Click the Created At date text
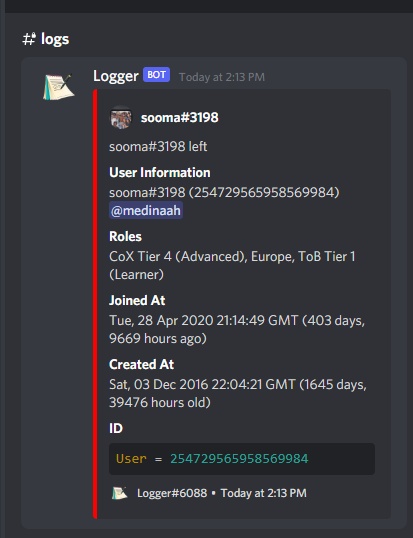The height and width of the screenshot is (538, 413). tap(238, 393)
